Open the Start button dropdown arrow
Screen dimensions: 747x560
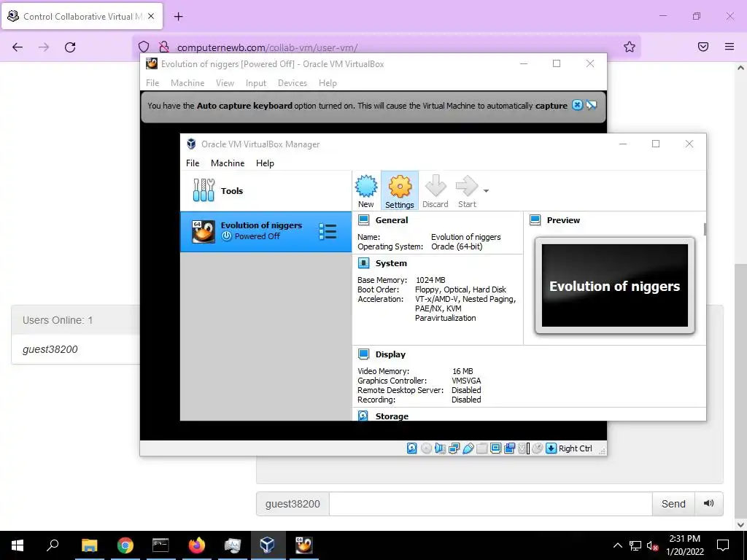pyautogui.click(x=486, y=191)
